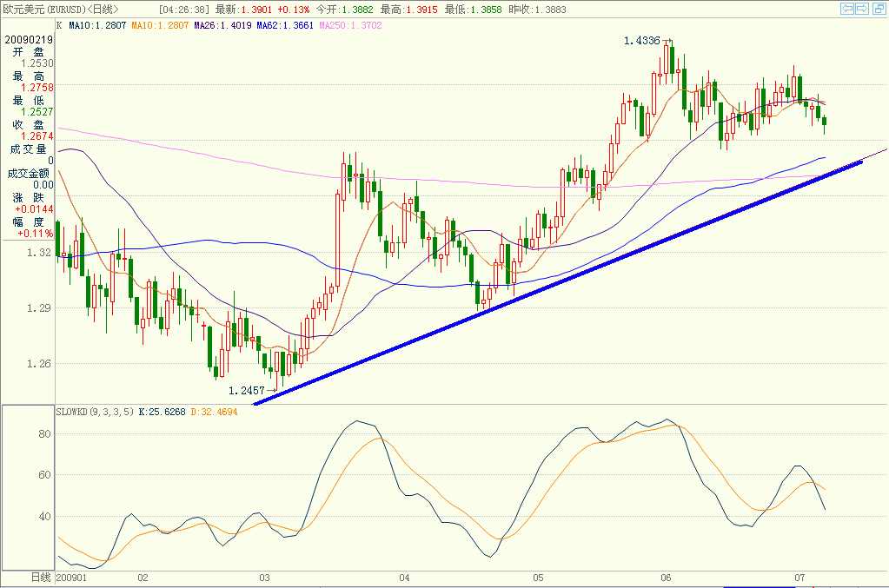Image resolution: width=889 pixels, height=588 pixels.
Task: Click the 20090219 date in info panel
Action: (x=29, y=40)
